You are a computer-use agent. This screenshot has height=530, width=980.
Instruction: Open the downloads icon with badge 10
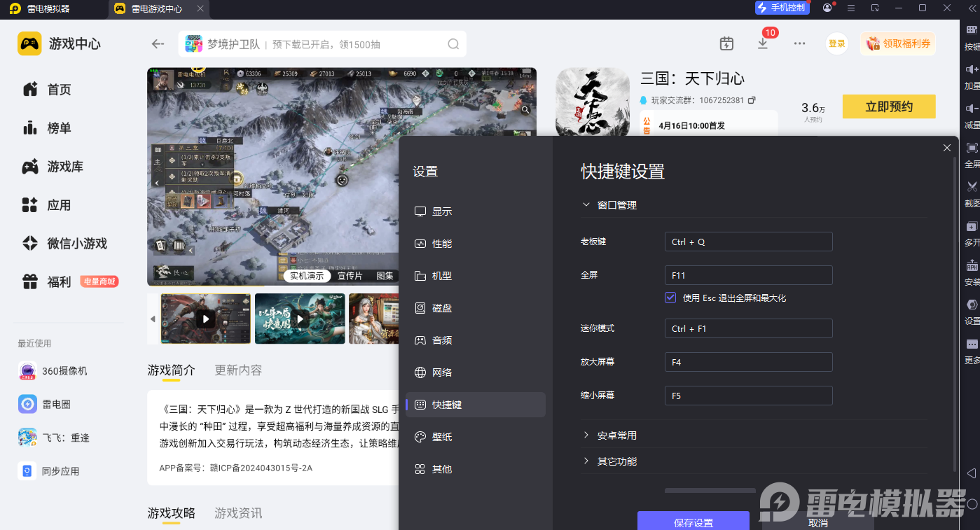click(x=763, y=43)
